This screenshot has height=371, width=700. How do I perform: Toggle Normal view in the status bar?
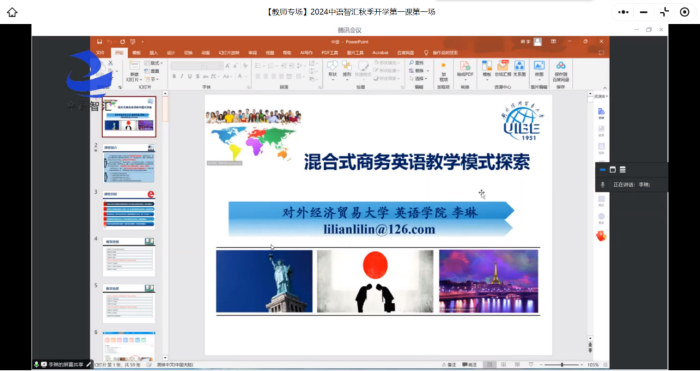tap(490, 365)
